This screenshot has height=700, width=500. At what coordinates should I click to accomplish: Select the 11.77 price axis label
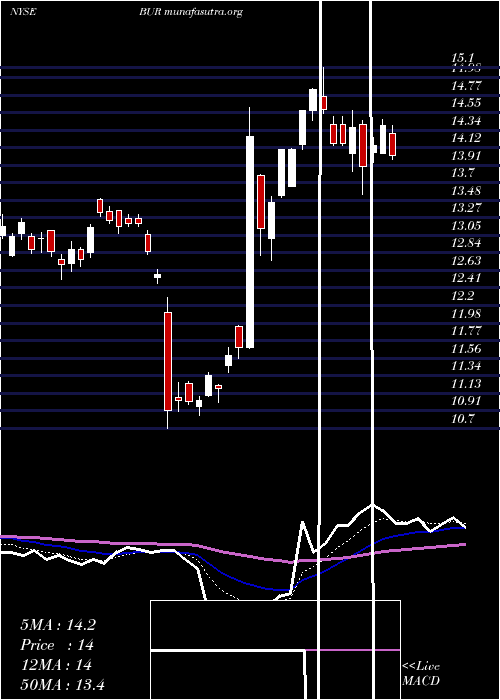[466, 330]
